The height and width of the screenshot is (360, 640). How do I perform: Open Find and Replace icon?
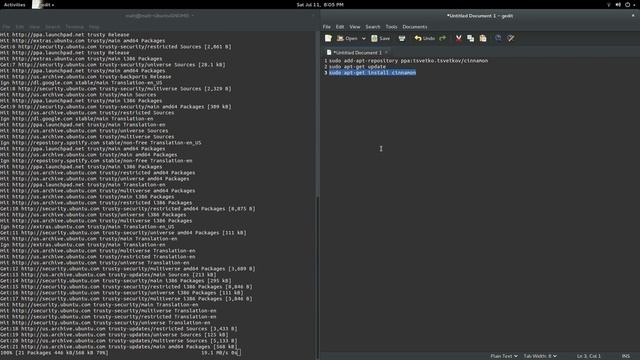[x=511, y=38]
